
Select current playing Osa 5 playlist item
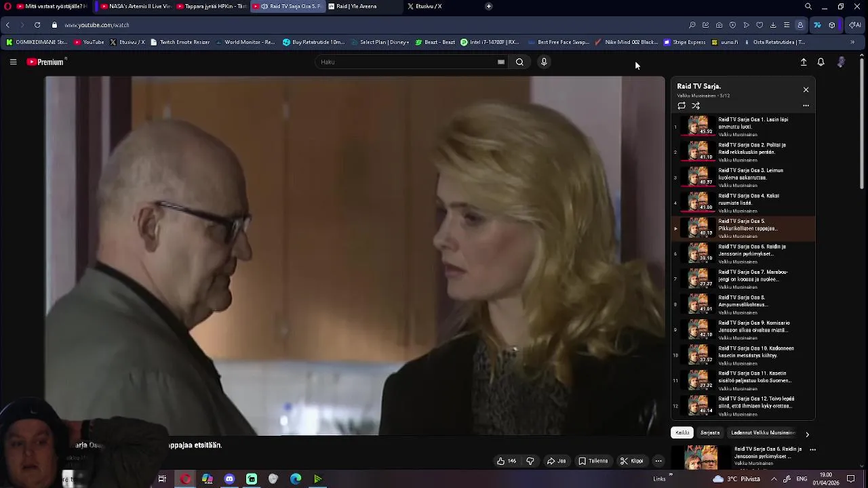coord(743,228)
